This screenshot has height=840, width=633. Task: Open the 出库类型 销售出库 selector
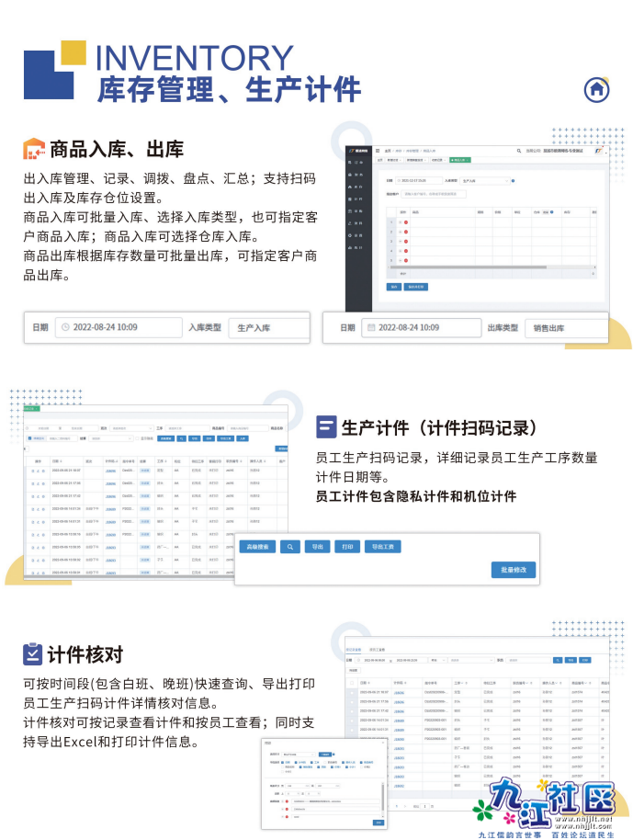click(x=567, y=328)
